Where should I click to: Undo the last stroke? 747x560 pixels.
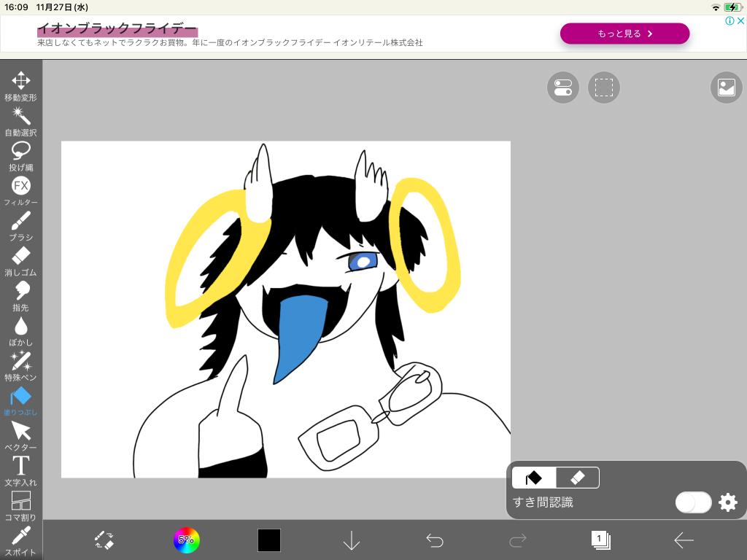pyautogui.click(x=435, y=540)
